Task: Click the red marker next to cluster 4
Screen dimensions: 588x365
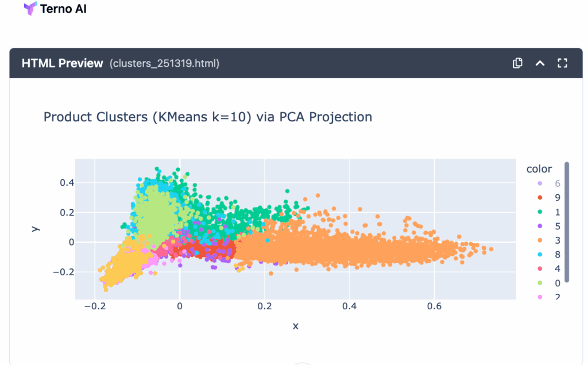Action: 540,268
